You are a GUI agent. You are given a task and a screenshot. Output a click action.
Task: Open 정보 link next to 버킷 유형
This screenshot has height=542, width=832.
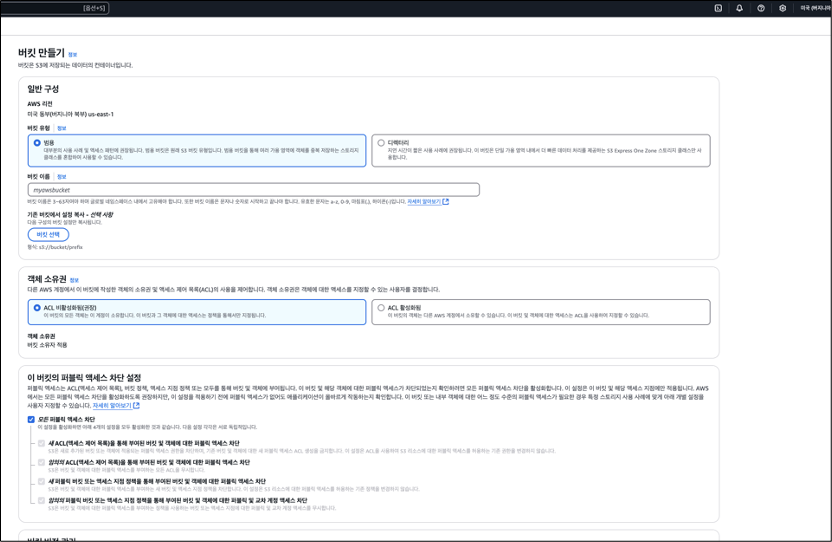tap(62, 128)
